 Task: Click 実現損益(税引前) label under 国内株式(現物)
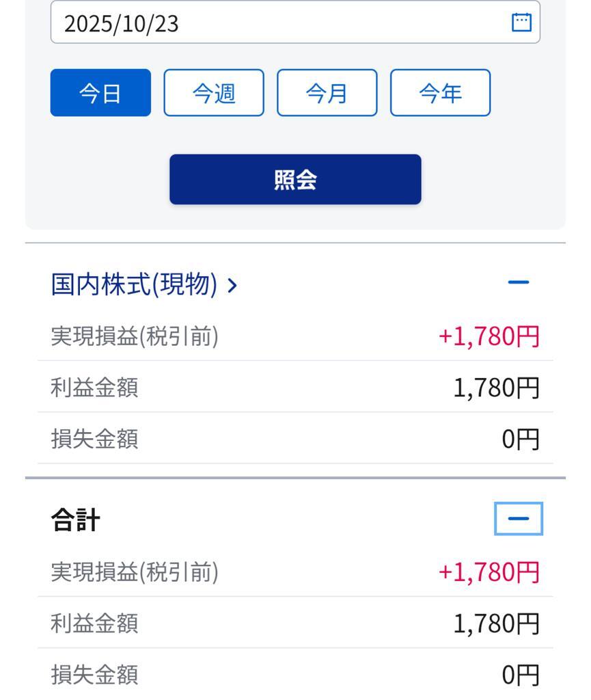tap(135, 336)
